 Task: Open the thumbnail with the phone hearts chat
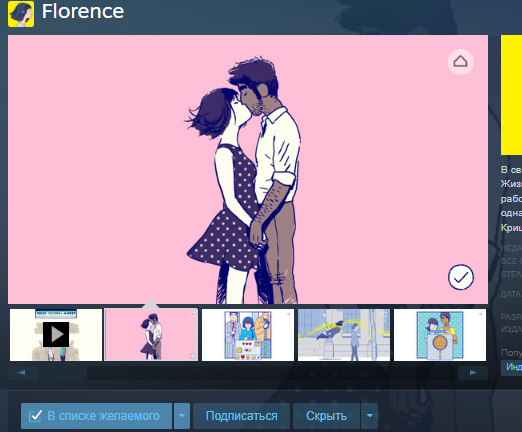[x=248, y=335]
